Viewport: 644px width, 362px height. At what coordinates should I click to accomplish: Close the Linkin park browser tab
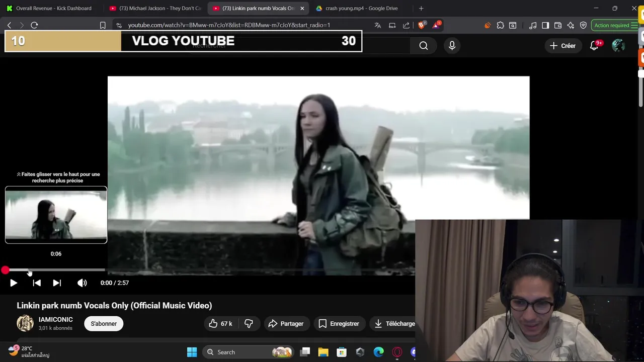pyautogui.click(x=302, y=8)
